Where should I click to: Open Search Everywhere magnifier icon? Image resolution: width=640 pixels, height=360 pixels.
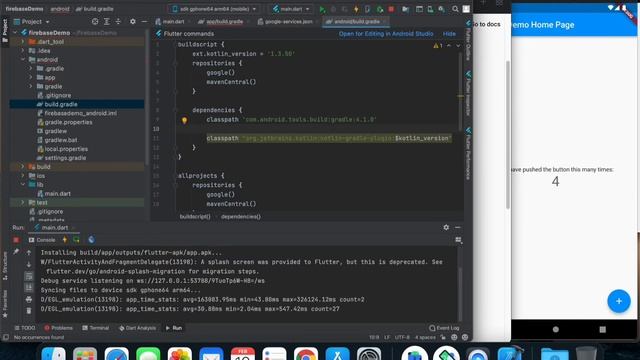tap(455, 9)
